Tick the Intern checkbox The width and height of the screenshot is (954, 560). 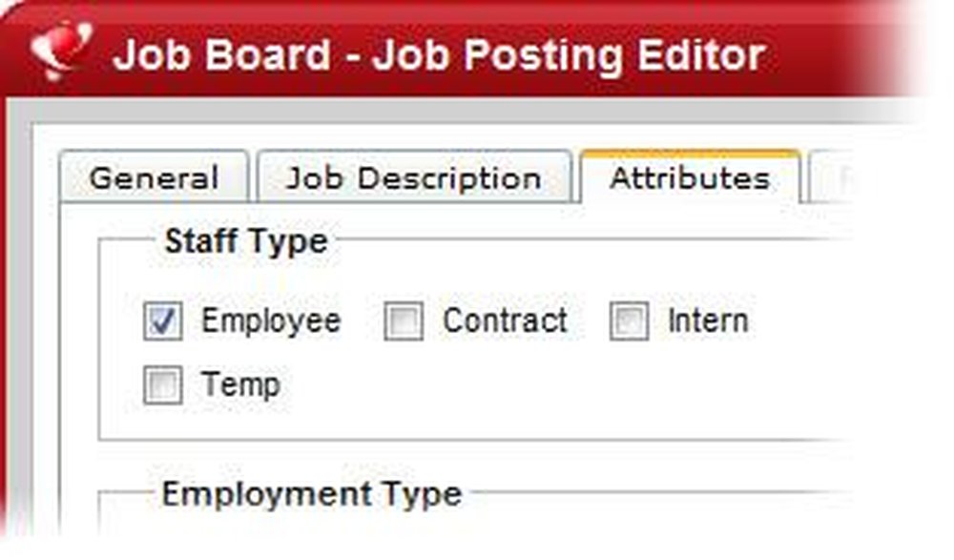click(629, 322)
